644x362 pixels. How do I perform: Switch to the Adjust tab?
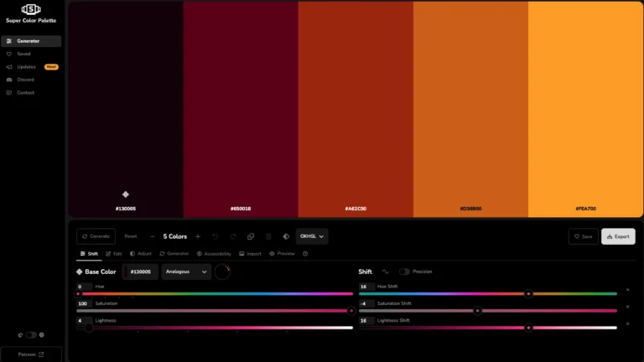pyautogui.click(x=141, y=254)
